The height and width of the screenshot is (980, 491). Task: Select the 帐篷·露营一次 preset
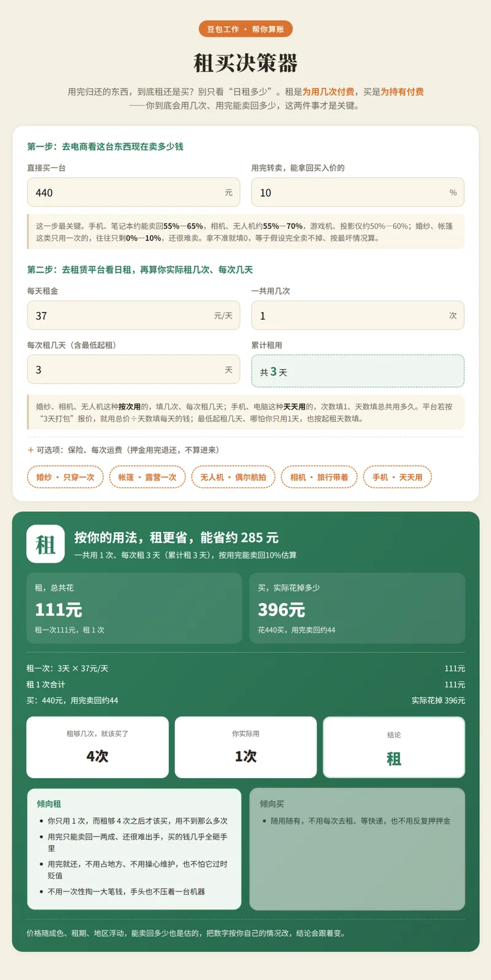tap(147, 477)
